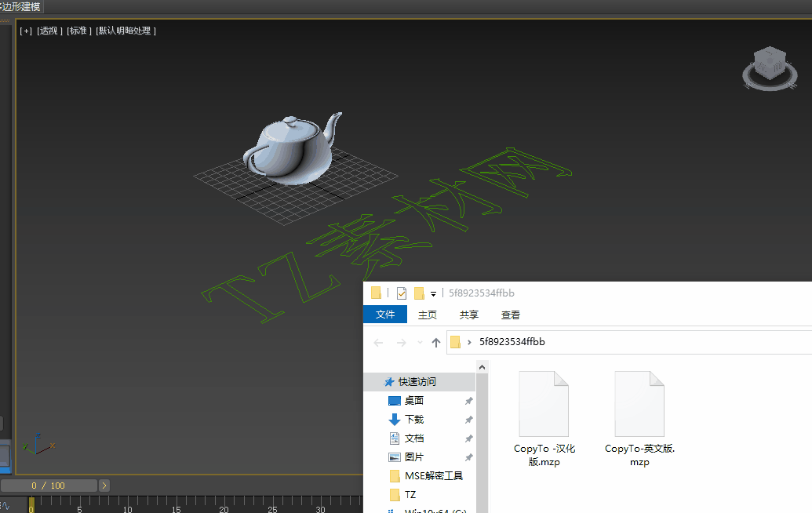Viewport: 812px width, 513px height.
Task: Switch to 查看 ribbon tab
Action: pos(511,315)
